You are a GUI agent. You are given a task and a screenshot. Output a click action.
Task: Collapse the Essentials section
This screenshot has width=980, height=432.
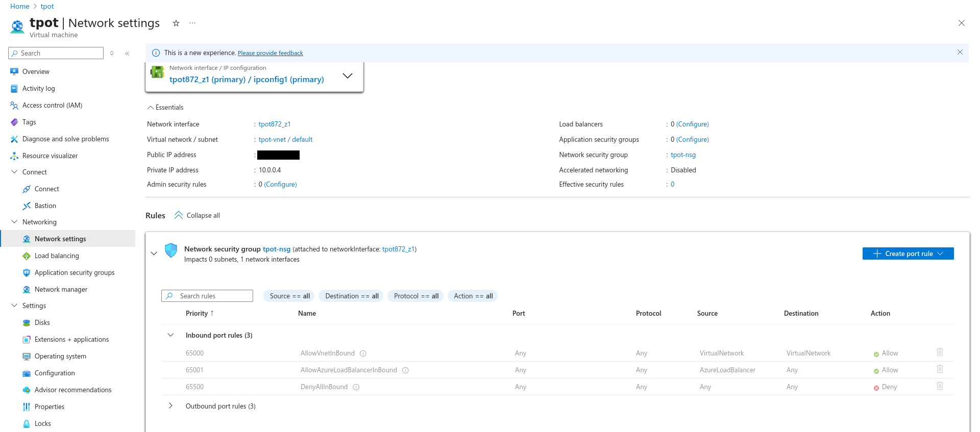pyautogui.click(x=151, y=107)
